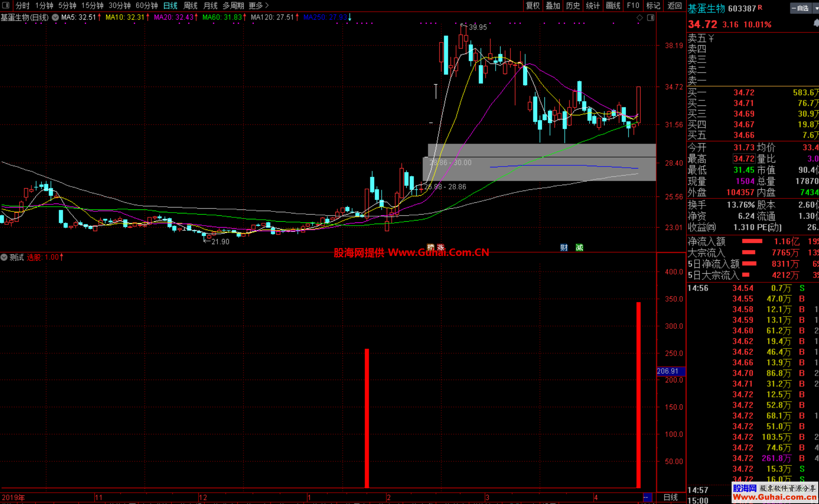Select the 30分钟 period tab
This screenshot has width=819, height=504.
point(120,6)
